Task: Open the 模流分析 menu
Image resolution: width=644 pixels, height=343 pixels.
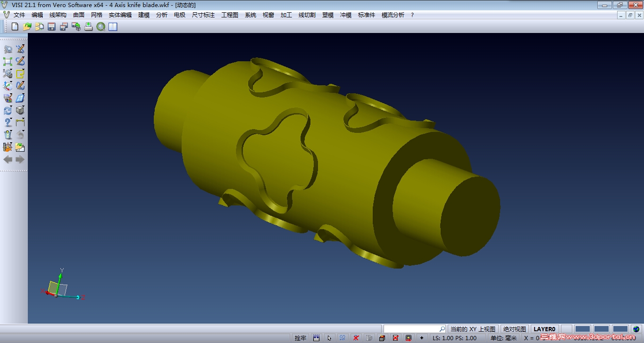Action: point(393,15)
